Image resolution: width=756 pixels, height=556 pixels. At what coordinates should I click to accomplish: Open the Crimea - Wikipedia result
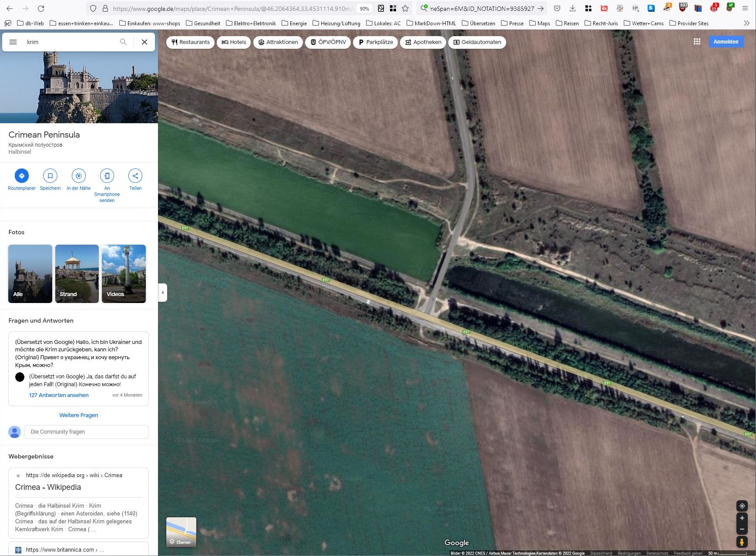[48, 487]
